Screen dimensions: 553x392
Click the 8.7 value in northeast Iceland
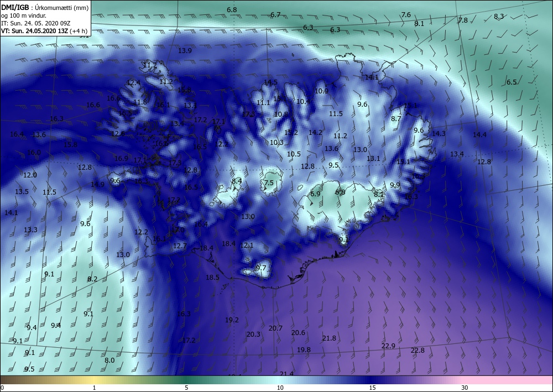pyautogui.click(x=396, y=119)
